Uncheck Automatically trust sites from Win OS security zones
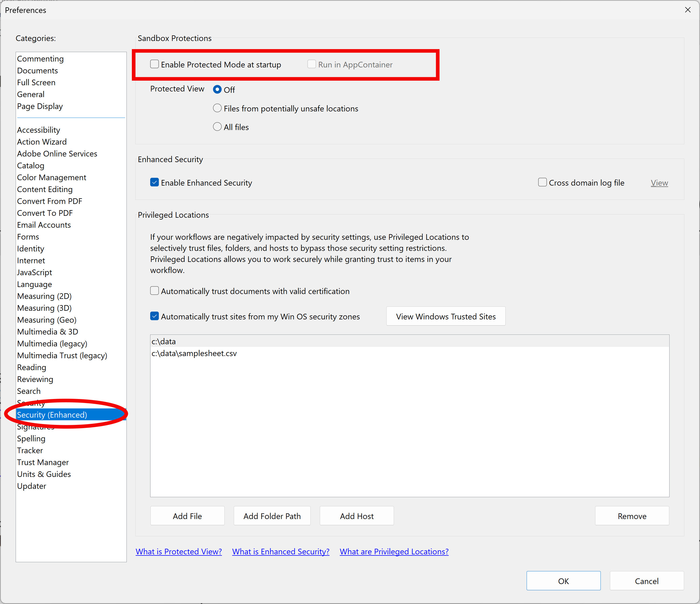 coord(155,316)
